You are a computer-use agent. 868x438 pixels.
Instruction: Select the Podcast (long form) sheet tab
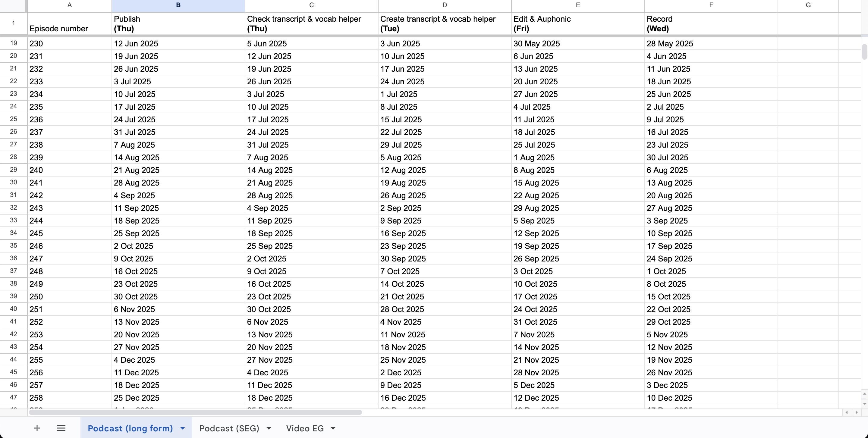[x=130, y=428]
